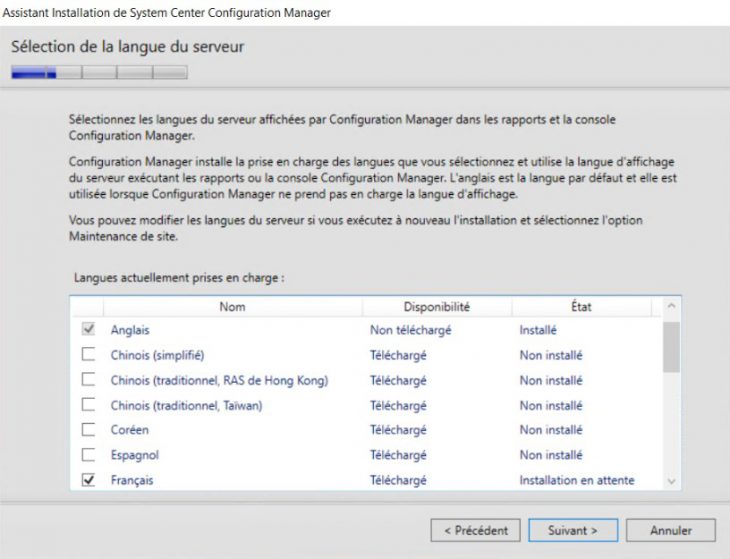
Task: Select the Coréen language checkbox
Action: point(89,430)
